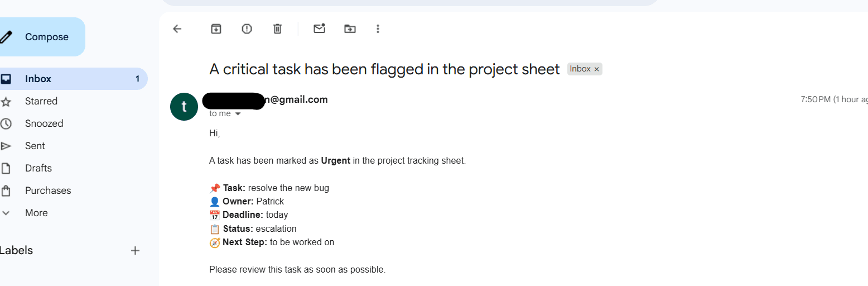Open the Move to folder icon
The height and width of the screenshot is (286, 868).
coord(350,29)
